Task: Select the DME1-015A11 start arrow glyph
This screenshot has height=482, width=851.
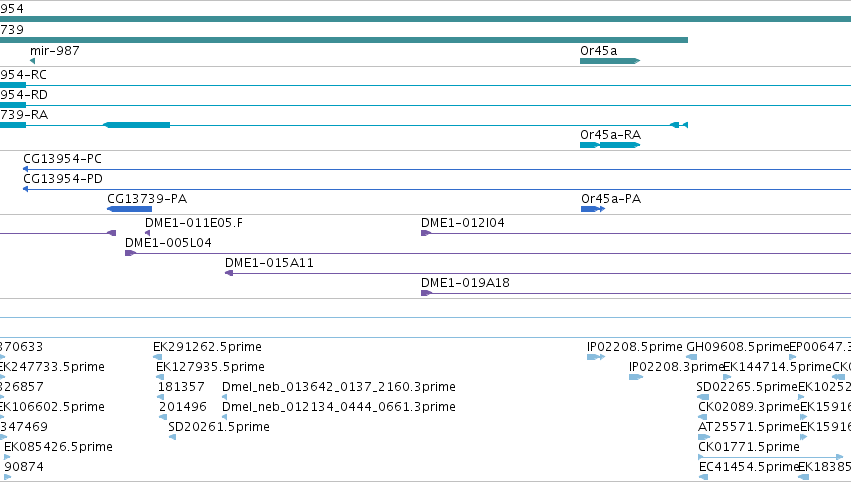Action: point(229,274)
